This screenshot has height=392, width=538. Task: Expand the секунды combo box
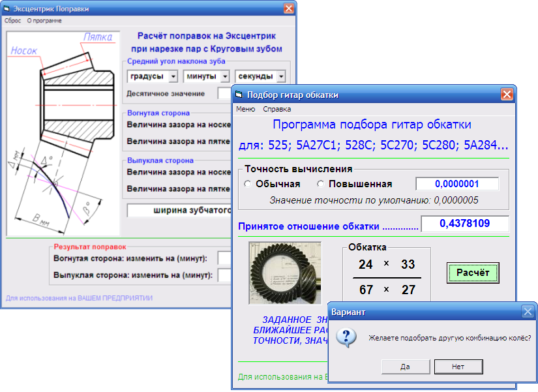[x=280, y=76]
